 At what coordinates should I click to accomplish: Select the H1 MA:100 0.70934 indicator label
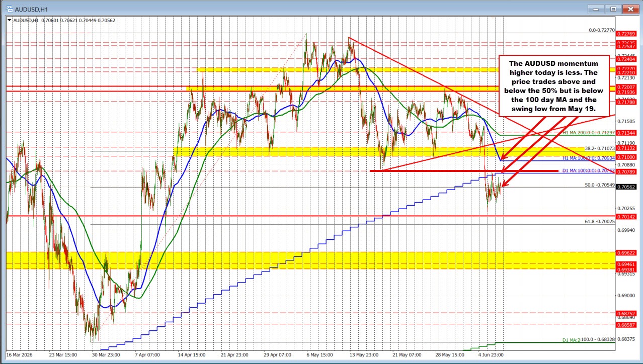tap(588, 158)
